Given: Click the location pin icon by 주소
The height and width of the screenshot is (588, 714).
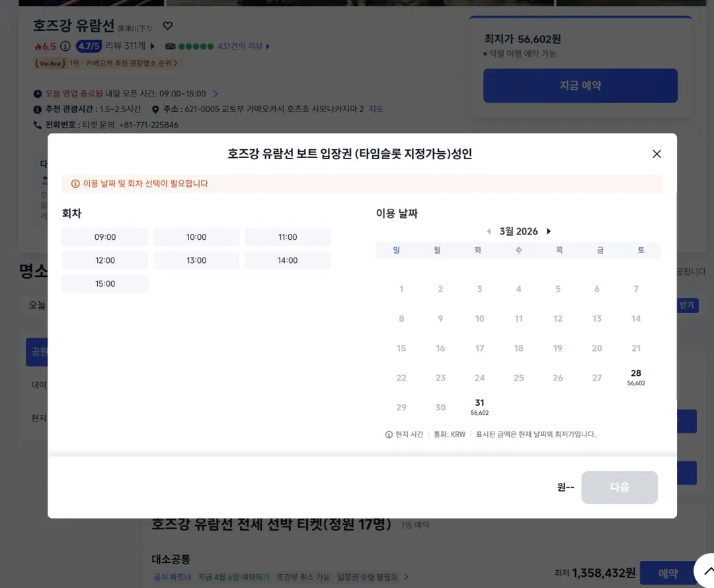Looking at the screenshot, I should tap(155, 110).
